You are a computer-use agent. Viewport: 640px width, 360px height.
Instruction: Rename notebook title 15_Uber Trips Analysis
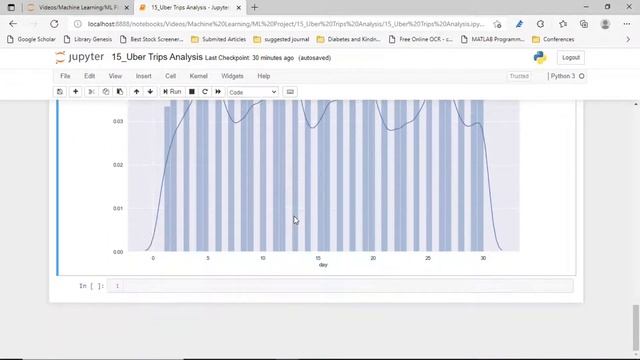pos(157,57)
